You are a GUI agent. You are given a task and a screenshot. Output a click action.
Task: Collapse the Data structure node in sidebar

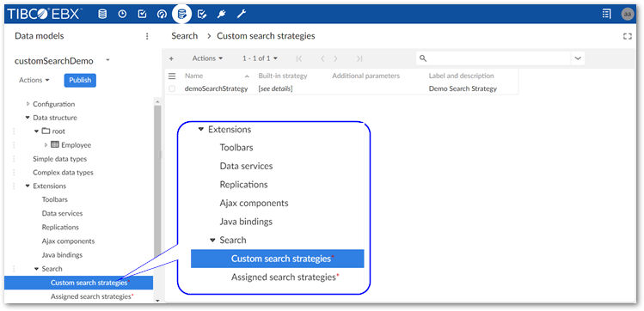point(28,118)
